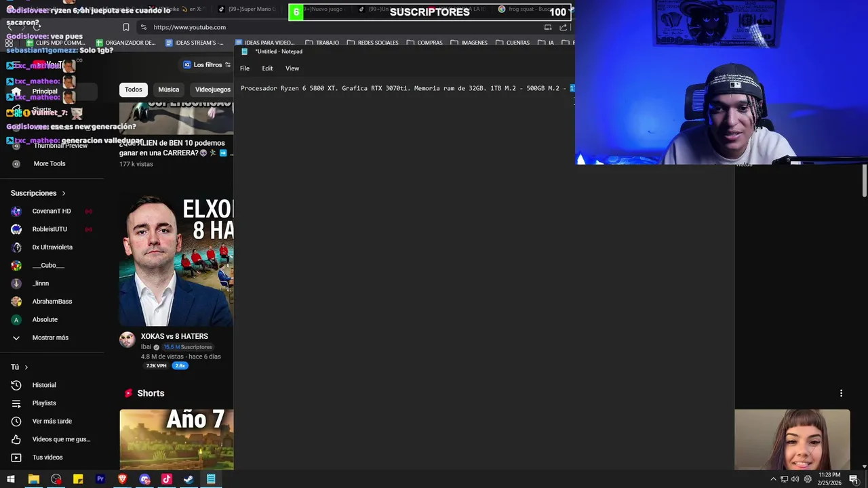Play the XOKAS vs 8 HATERS thumbnail
This screenshot has width=868, height=488.
176,261
